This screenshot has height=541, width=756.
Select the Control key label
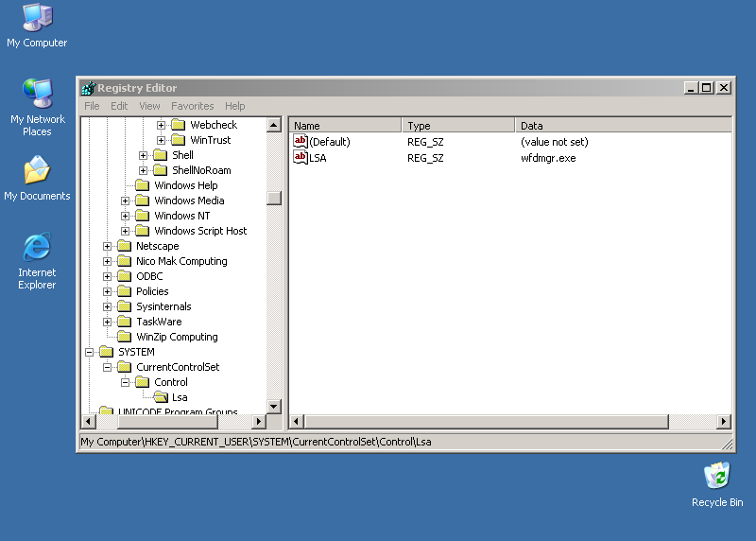(x=171, y=382)
